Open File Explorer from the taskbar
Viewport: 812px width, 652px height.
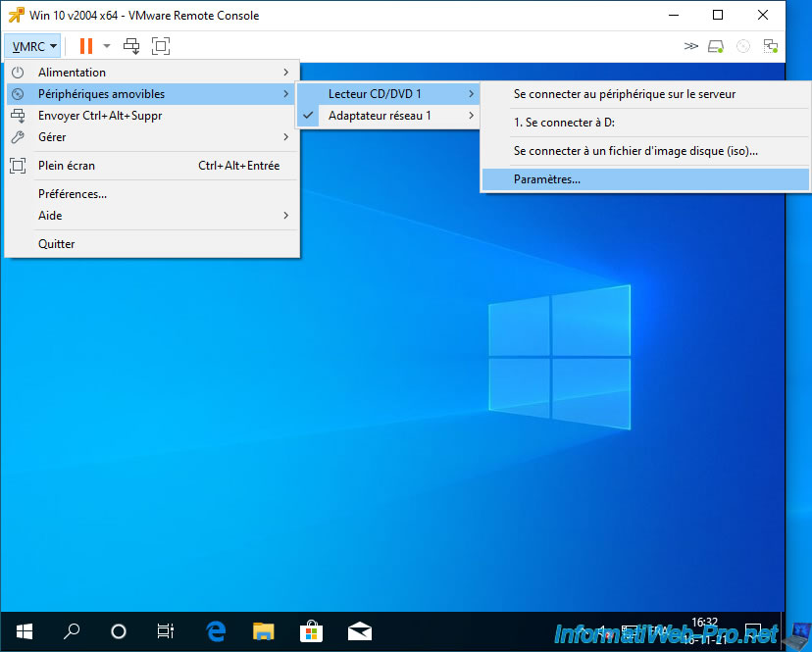pos(263,631)
